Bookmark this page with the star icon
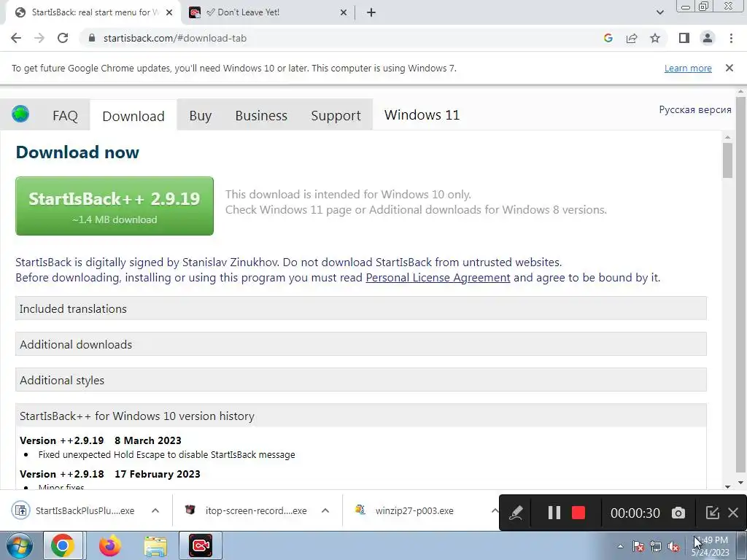 click(x=655, y=38)
